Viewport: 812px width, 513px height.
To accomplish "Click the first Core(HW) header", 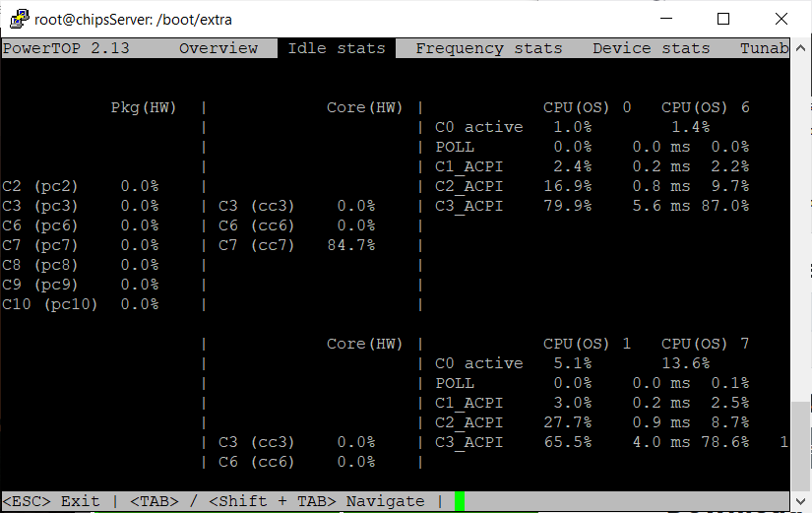I will [364, 107].
